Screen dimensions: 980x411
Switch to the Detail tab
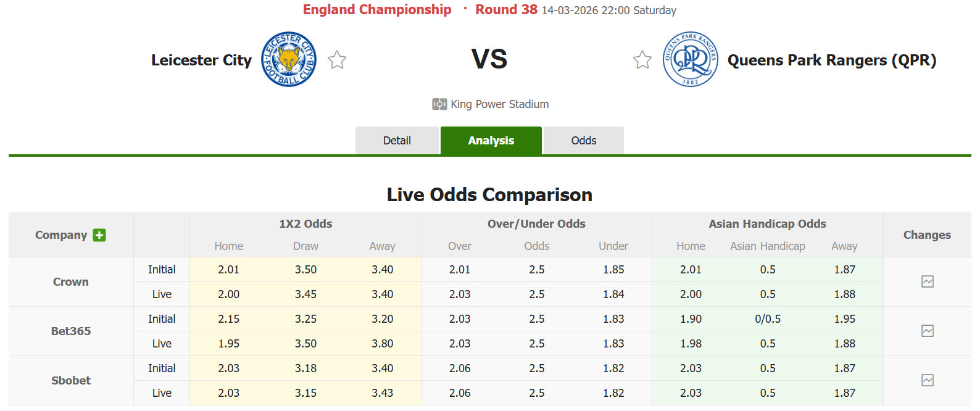point(397,140)
